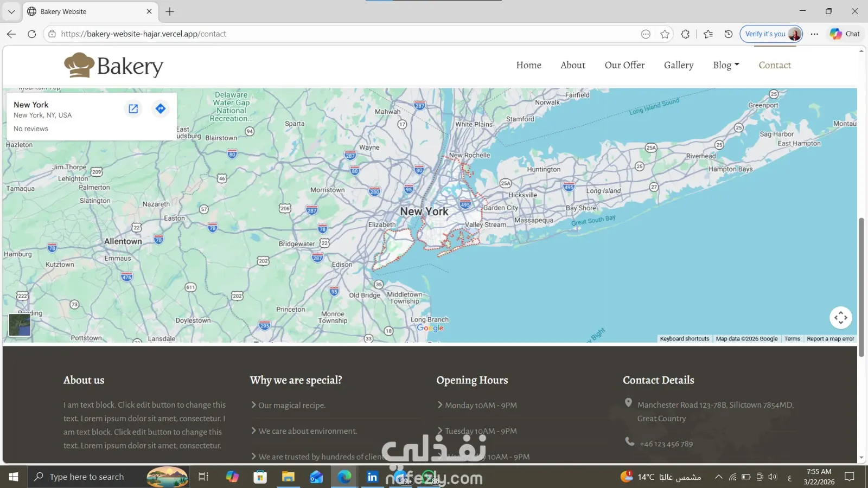Show hidden system tray icons

718,477
